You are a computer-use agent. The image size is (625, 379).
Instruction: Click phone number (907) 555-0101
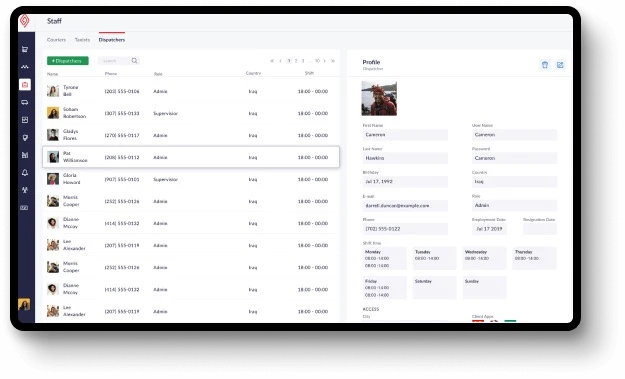(x=122, y=179)
